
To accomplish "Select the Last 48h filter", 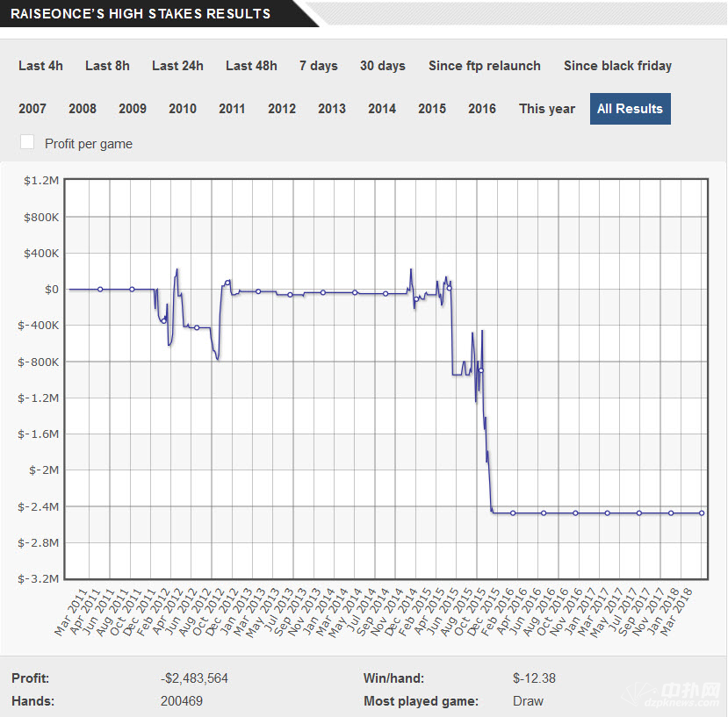I will [x=251, y=66].
